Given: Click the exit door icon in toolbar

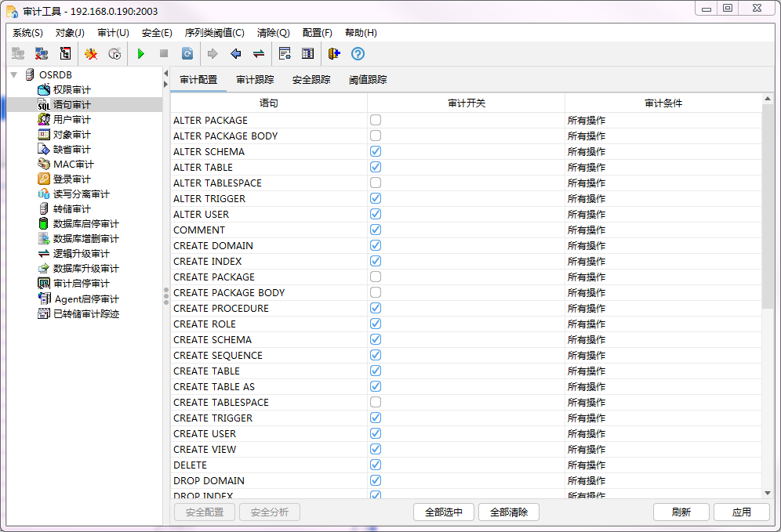Looking at the screenshot, I should tap(334, 54).
